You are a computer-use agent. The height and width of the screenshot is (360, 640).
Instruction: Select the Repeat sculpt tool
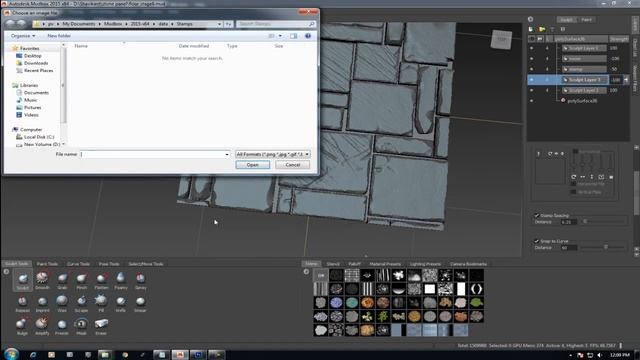tap(22, 303)
